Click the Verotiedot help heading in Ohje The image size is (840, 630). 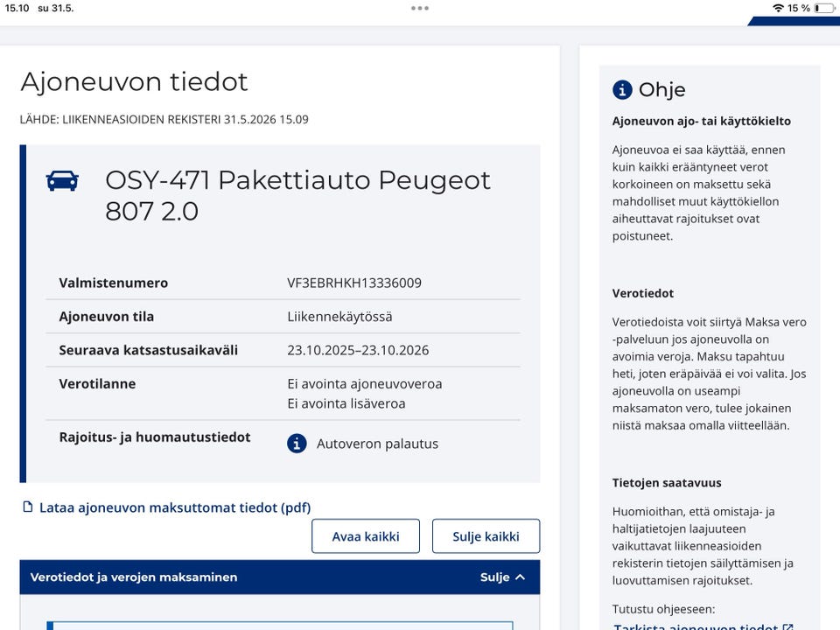[x=643, y=293]
